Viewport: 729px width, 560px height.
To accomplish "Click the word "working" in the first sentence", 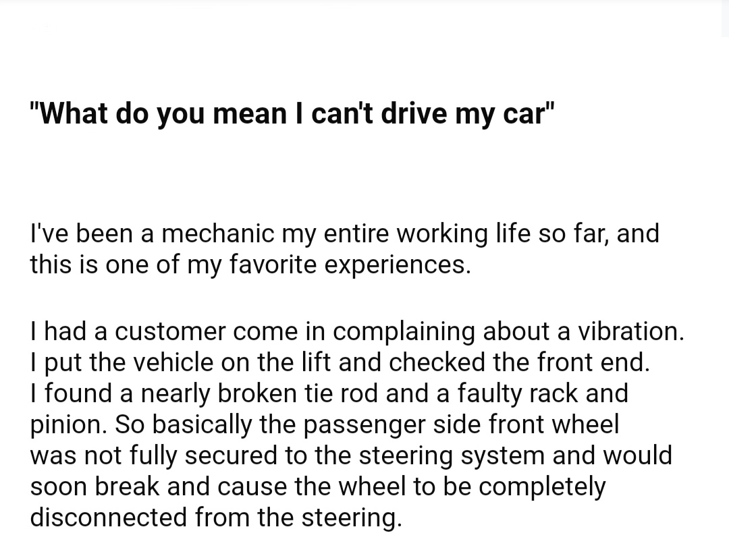I will click(x=441, y=233).
